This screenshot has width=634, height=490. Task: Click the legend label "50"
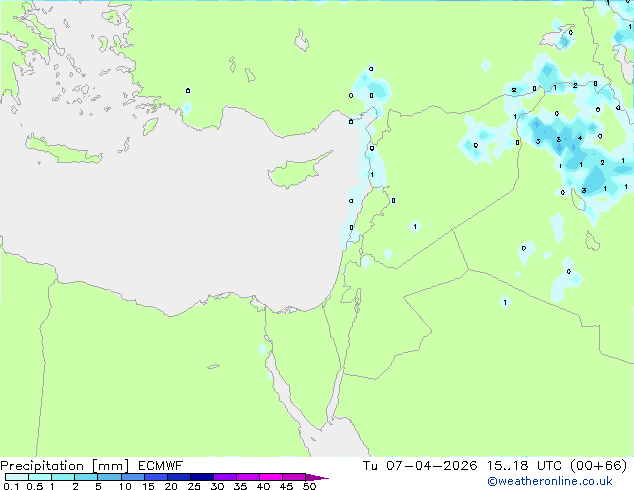click(x=309, y=486)
